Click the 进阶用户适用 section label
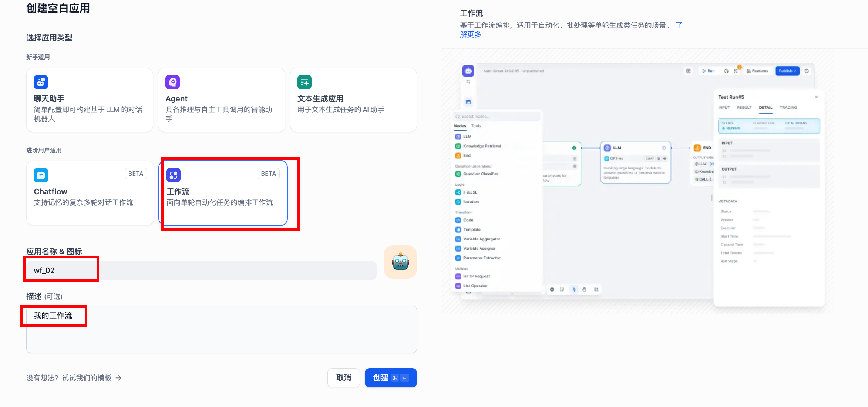The image size is (868, 407). coord(44,151)
